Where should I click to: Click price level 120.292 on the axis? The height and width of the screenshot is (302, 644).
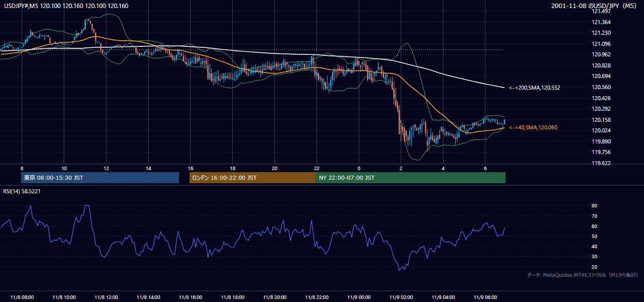click(600, 109)
